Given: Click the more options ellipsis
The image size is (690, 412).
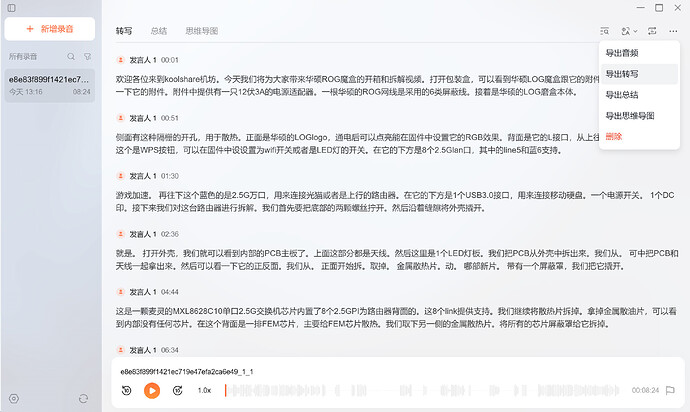Looking at the screenshot, I should (x=673, y=31).
